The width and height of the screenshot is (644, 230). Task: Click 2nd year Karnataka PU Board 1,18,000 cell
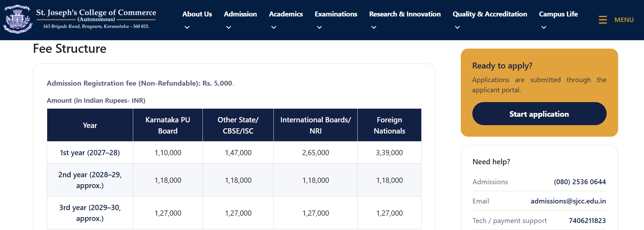(x=168, y=180)
